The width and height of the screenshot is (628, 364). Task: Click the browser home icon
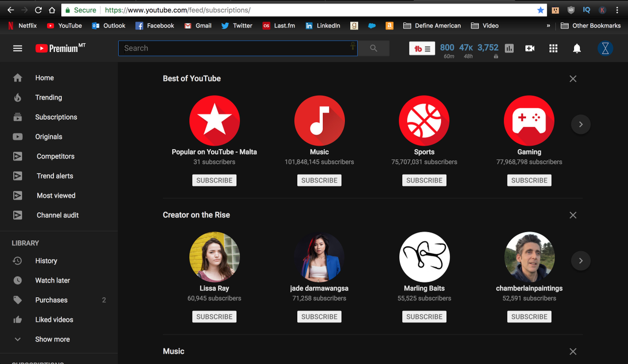[x=51, y=10]
